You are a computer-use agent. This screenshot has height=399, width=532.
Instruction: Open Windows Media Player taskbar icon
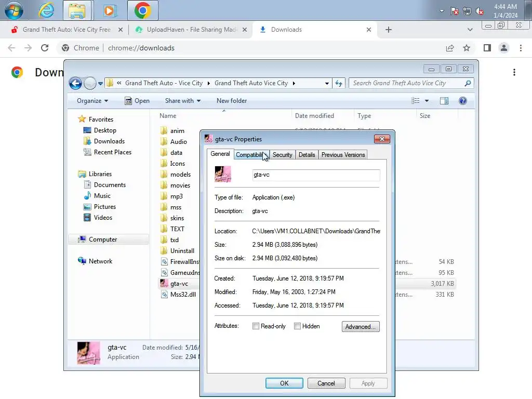(109, 10)
